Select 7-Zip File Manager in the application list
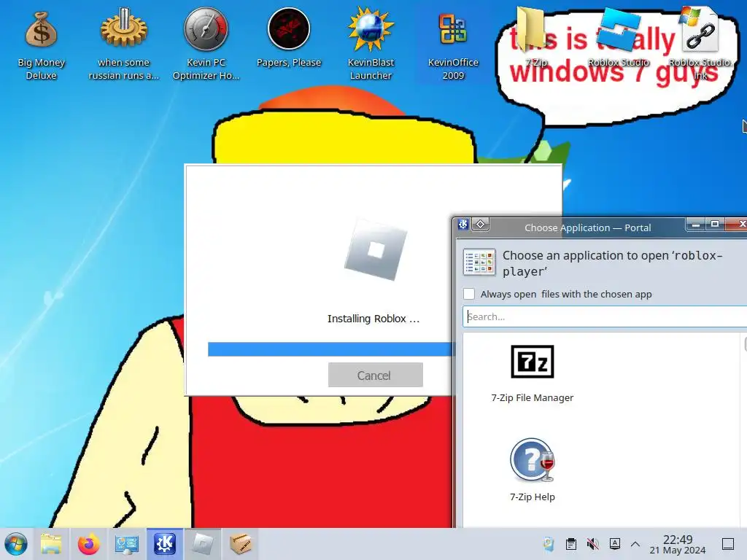This screenshot has width=747, height=560. click(x=532, y=374)
